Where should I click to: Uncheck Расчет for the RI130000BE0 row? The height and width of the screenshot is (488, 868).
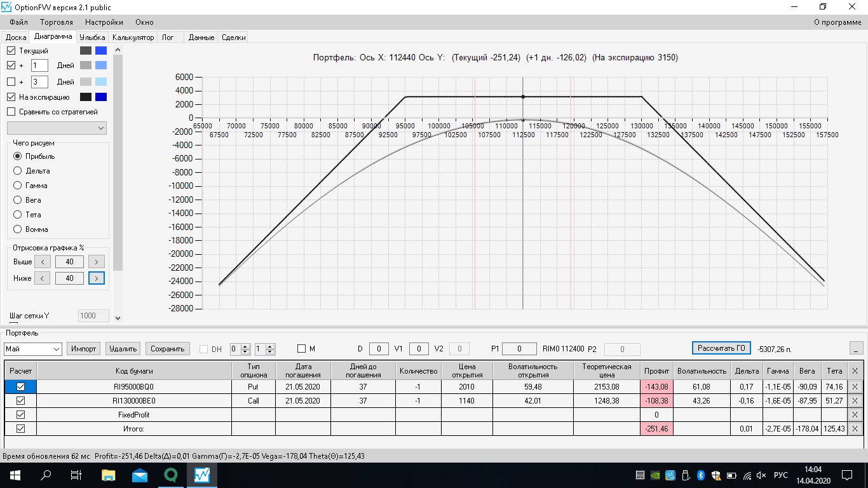pyautogui.click(x=20, y=400)
